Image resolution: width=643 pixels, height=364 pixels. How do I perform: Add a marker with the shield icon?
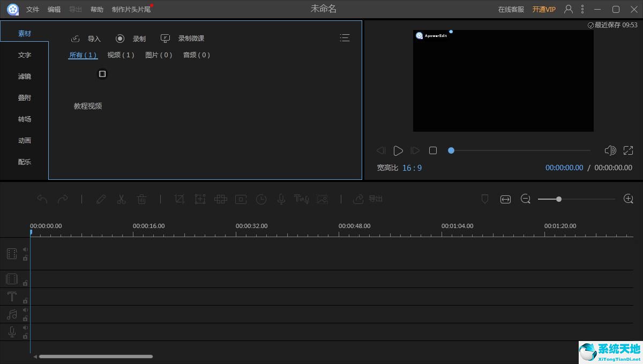point(485,199)
